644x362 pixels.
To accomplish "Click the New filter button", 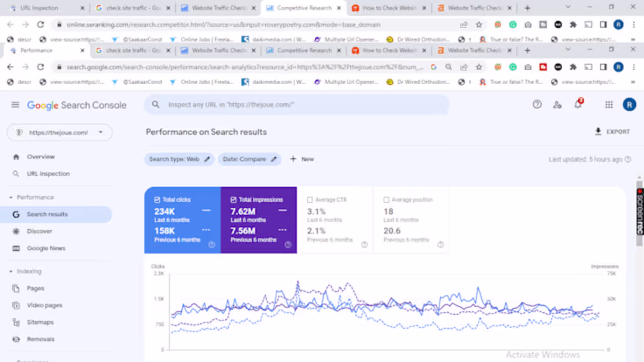I will pyautogui.click(x=302, y=158).
